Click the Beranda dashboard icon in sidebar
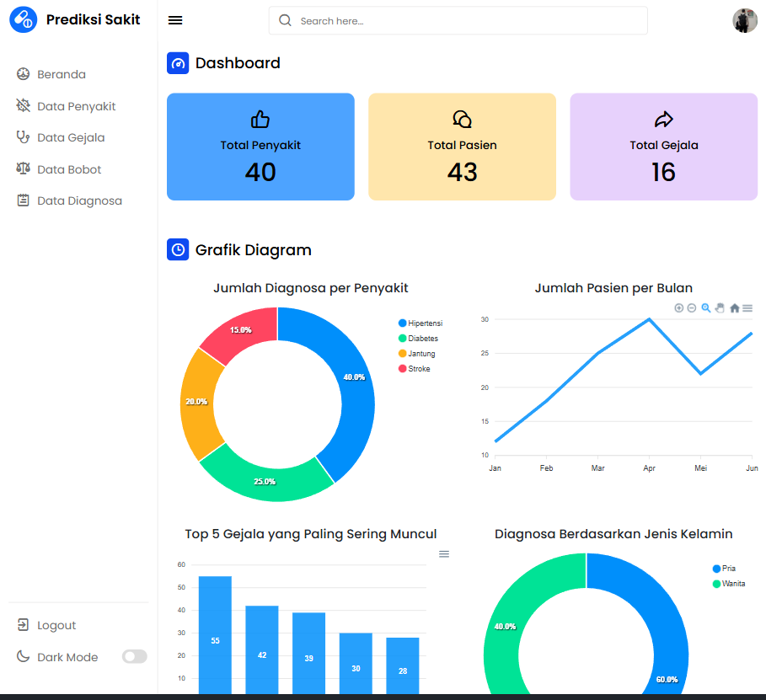 [x=23, y=74]
